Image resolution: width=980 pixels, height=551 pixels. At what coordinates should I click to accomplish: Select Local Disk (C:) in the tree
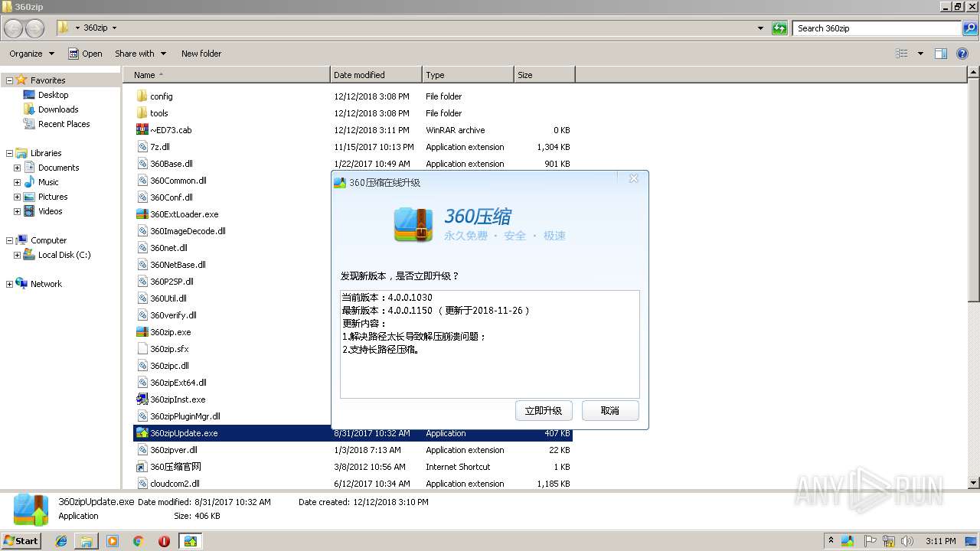[x=64, y=255]
